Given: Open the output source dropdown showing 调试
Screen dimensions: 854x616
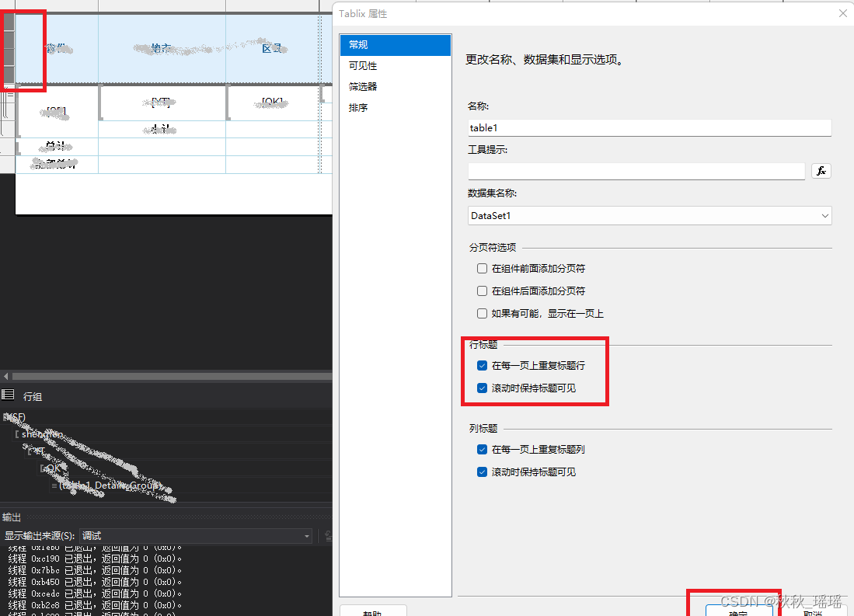Looking at the screenshot, I should point(196,536).
